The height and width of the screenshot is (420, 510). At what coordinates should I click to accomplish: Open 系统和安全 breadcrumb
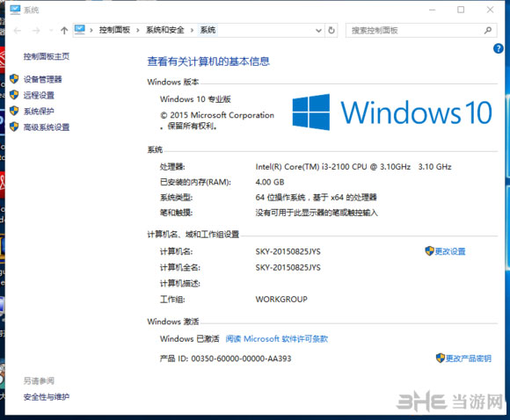pyautogui.click(x=165, y=30)
